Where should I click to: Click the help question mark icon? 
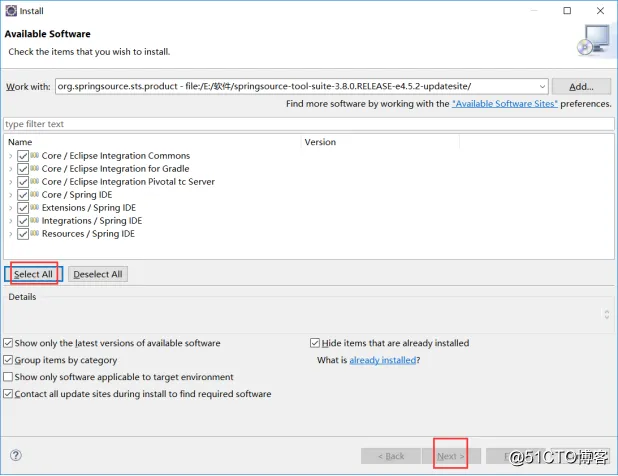[16, 455]
